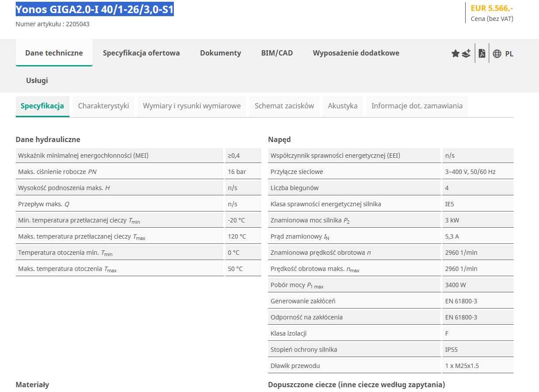539x392 pixels.
Task: Open the Usługi tab
Action: click(37, 80)
